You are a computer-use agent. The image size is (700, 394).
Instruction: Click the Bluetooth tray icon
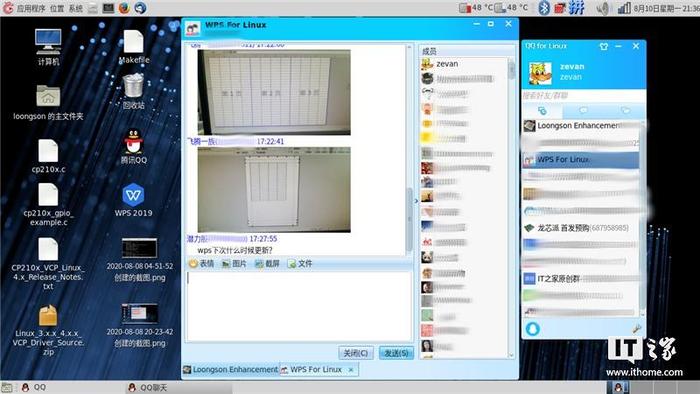point(544,8)
